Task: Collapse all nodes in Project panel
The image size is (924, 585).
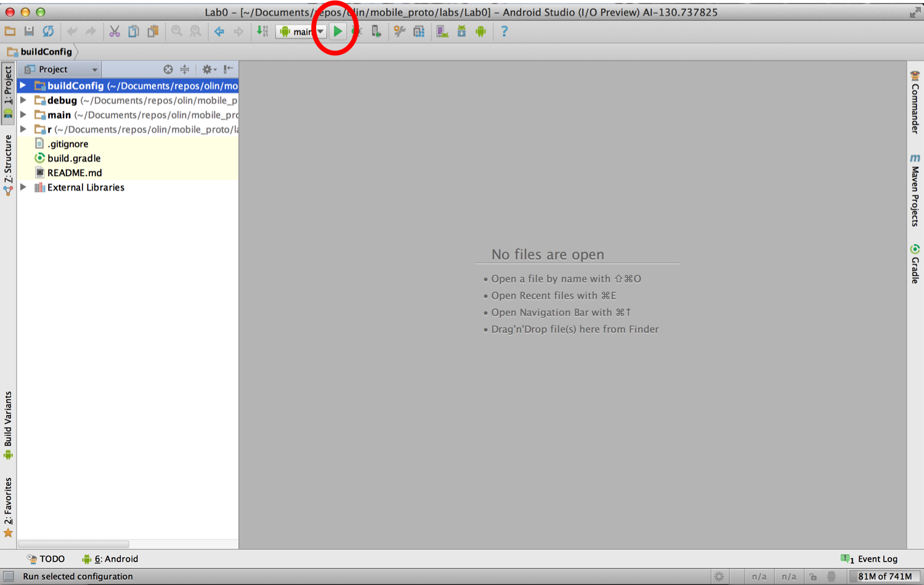Action: point(185,70)
